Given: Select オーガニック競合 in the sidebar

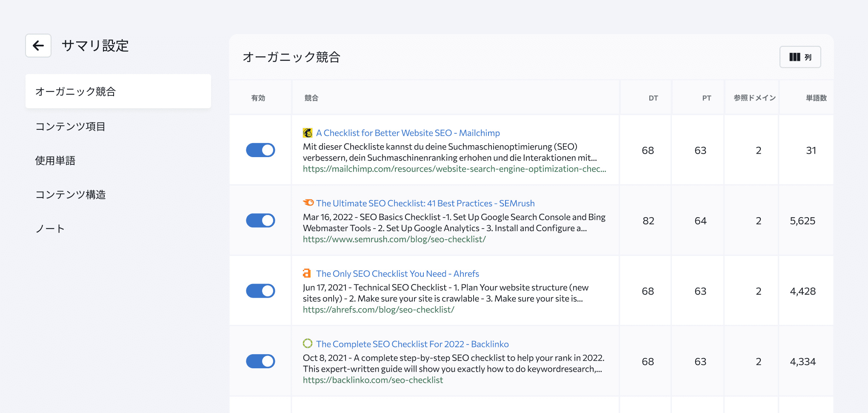Looking at the screenshot, I should [76, 91].
